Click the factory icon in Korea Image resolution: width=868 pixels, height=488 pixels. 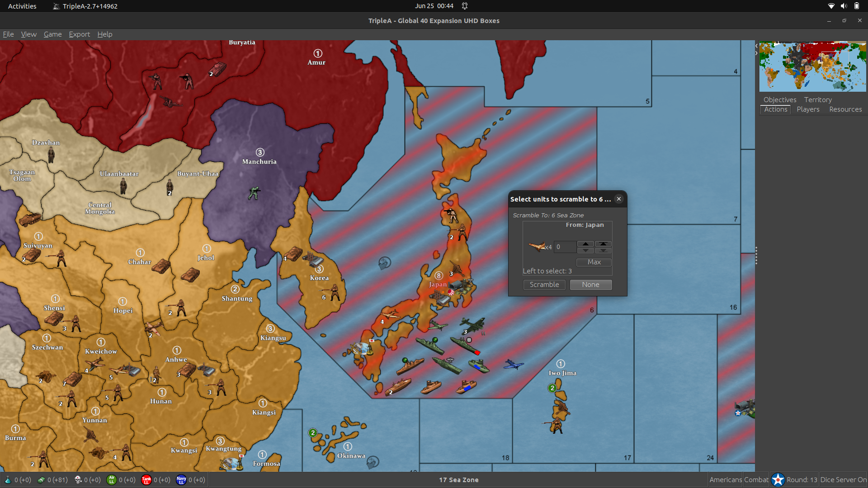click(313, 258)
